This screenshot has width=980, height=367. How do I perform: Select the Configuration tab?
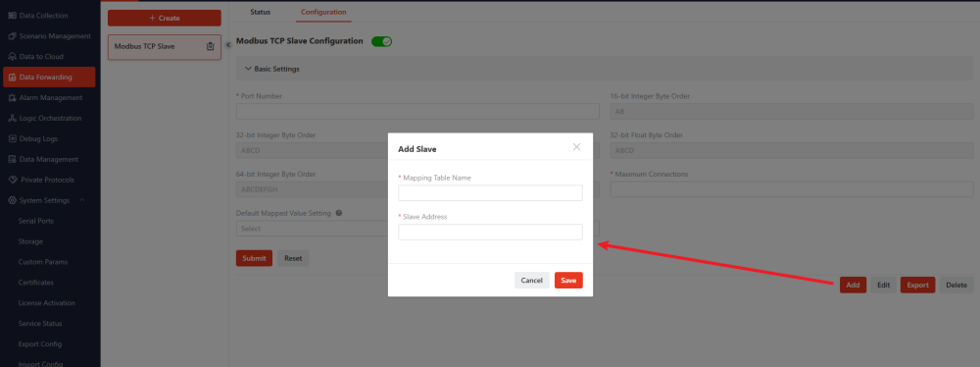(323, 12)
